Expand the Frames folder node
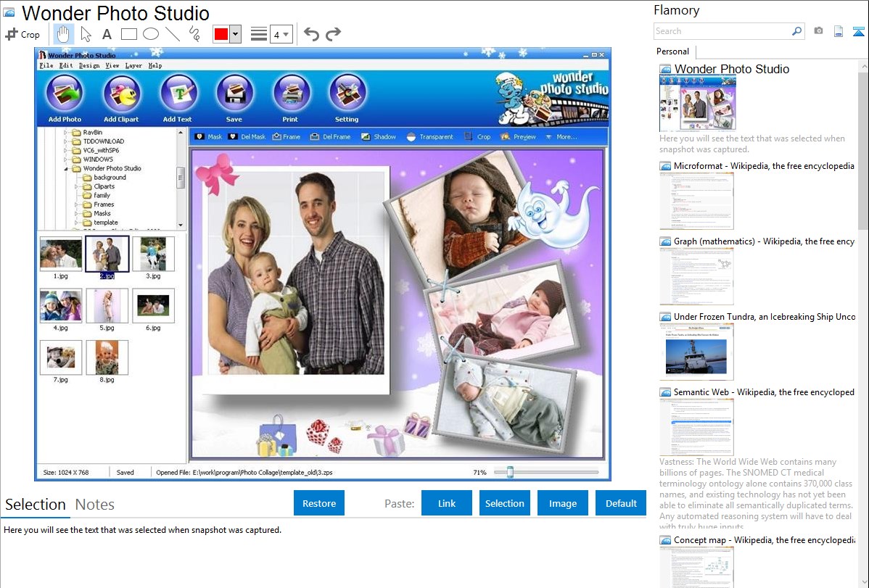Viewport: 869px width, 588px height. (76, 204)
